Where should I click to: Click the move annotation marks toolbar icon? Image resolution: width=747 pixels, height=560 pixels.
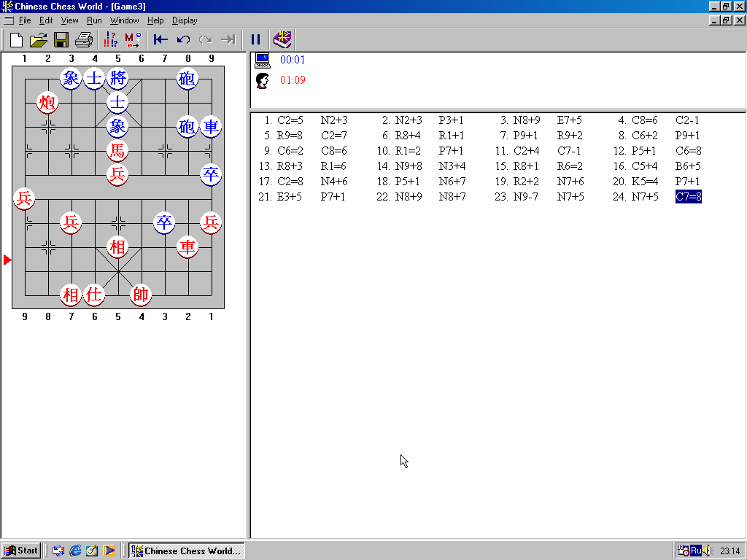[x=111, y=39]
